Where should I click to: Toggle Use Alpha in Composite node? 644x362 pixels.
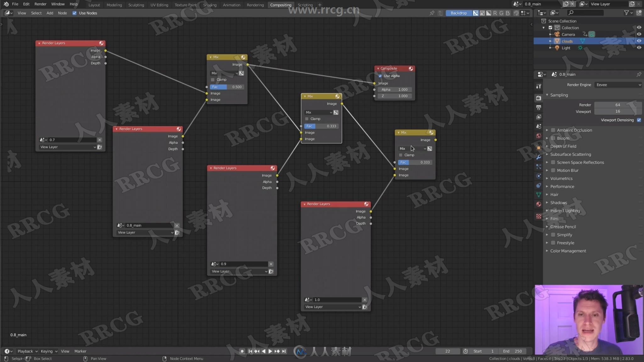tap(380, 76)
